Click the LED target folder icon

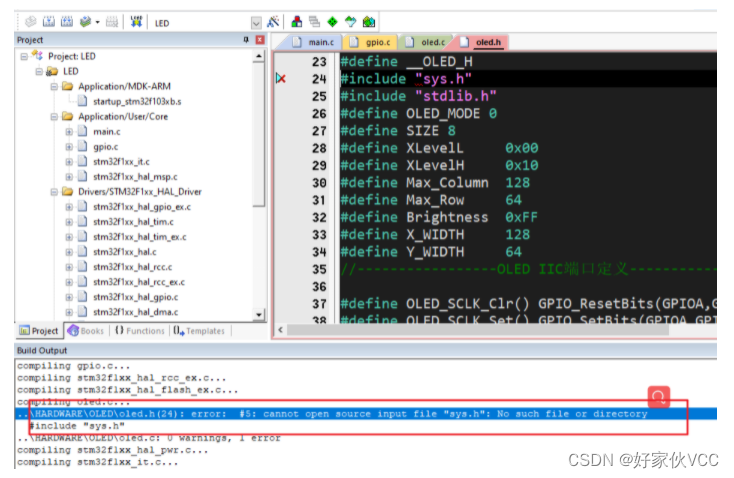pos(52,71)
